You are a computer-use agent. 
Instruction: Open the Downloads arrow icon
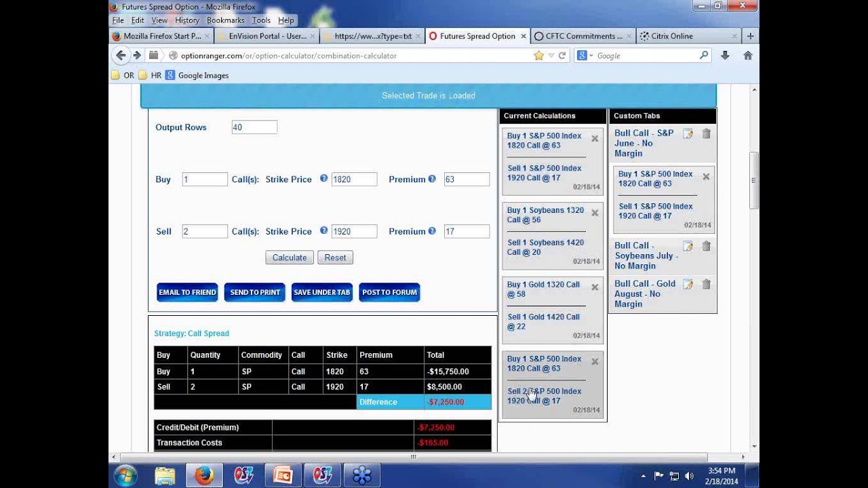click(725, 56)
